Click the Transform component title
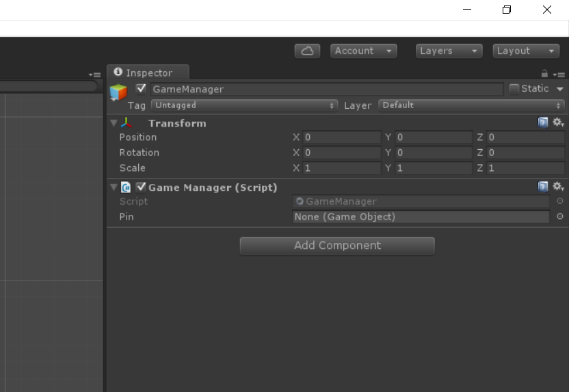The width and height of the screenshot is (569, 392). pyautogui.click(x=177, y=123)
